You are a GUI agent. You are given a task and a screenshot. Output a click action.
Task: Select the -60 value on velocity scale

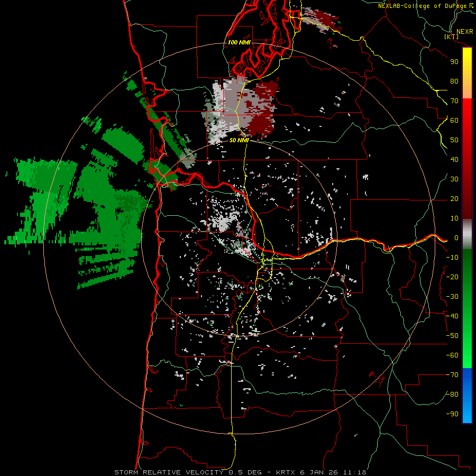pos(452,355)
